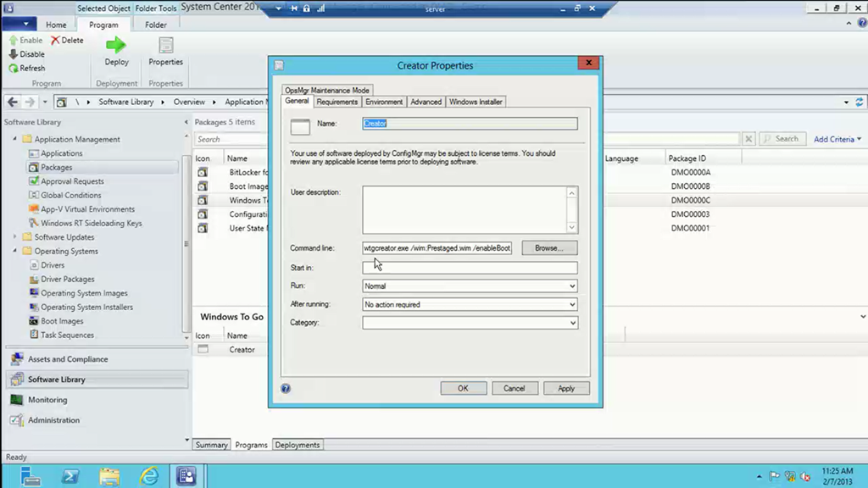The height and width of the screenshot is (488, 868).
Task: Open the After running dropdown
Action: [x=470, y=304]
